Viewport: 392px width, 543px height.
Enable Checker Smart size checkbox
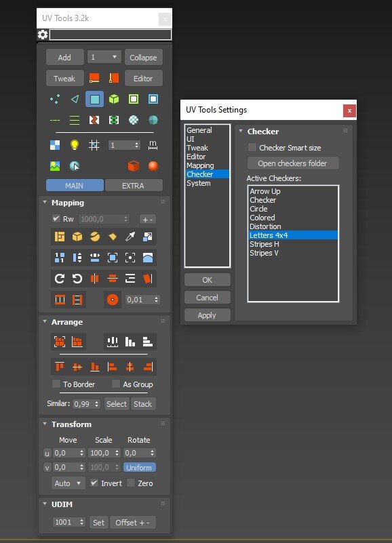[x=252, y=147]
